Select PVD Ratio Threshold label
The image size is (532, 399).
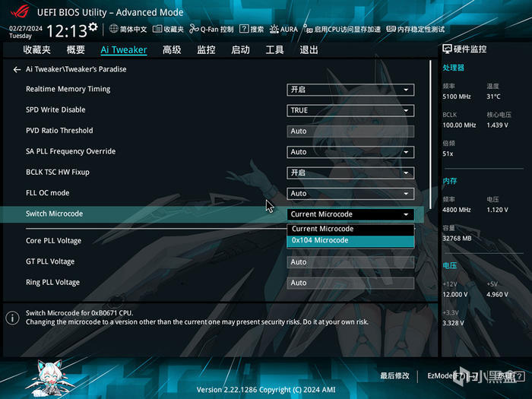coord(59,131)
